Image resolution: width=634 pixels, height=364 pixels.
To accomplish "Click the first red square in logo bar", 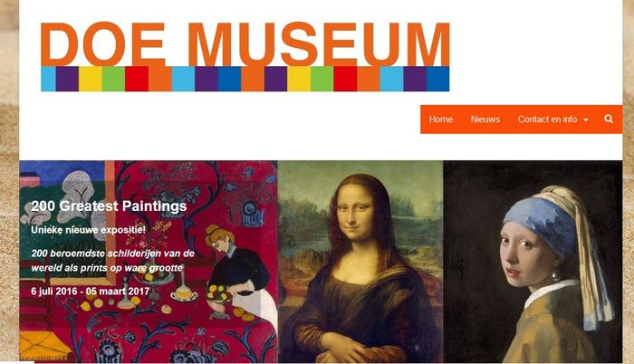I will 137,79.
